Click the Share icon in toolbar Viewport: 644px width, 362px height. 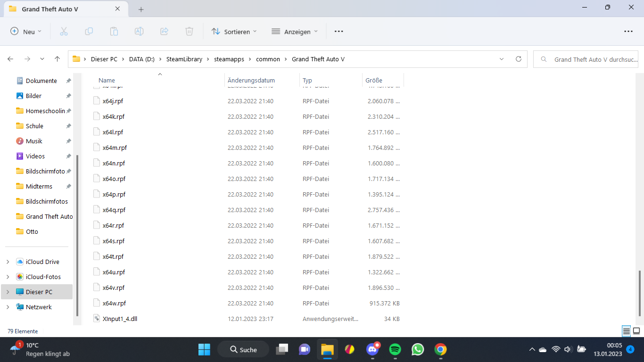coord(164,32)
